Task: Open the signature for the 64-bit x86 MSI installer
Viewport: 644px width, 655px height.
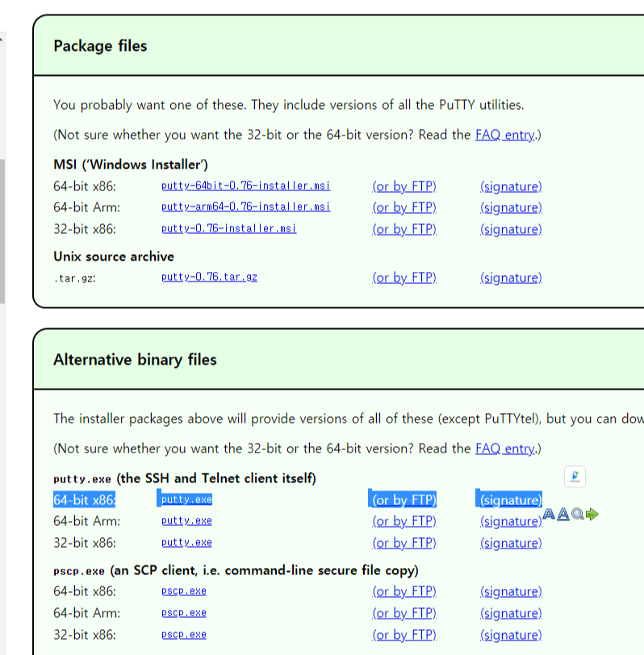Action: click(511, 186)
